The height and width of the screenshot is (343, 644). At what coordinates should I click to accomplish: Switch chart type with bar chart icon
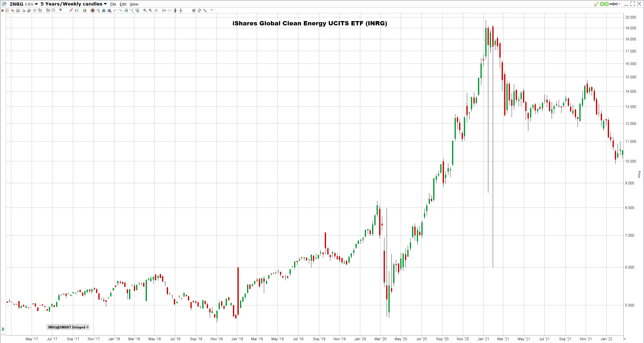click(x=76, y=11)
